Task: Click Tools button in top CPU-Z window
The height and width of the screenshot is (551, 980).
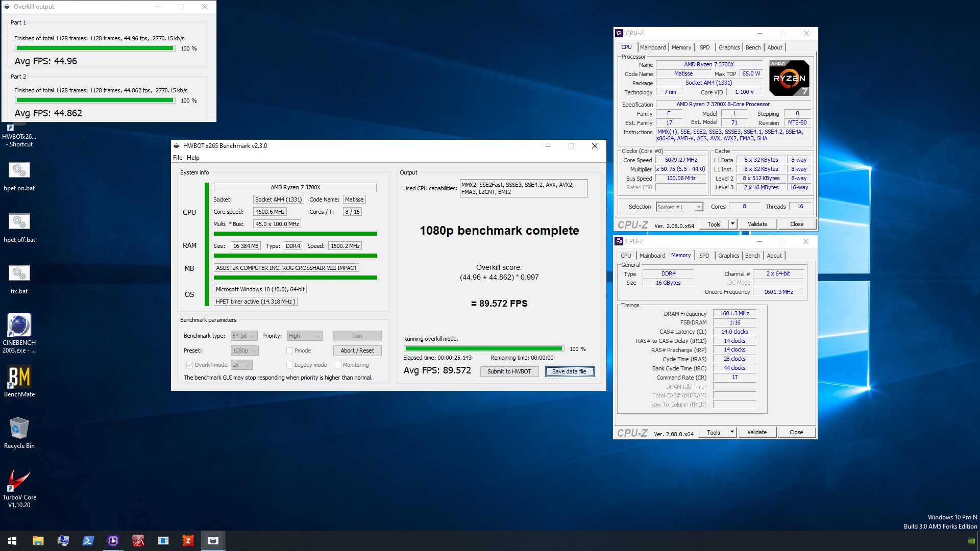Action: point(714,224)
